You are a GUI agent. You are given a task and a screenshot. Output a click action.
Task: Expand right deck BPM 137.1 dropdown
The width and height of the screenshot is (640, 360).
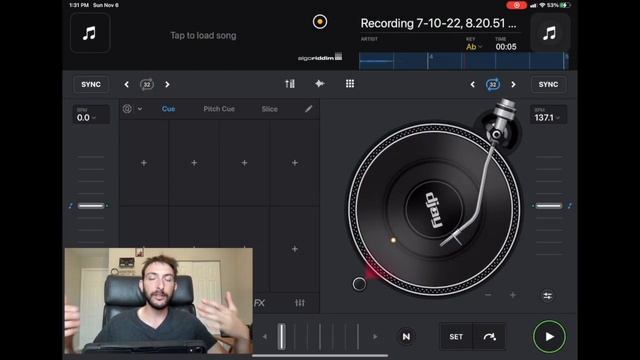[x=548, y=115]
